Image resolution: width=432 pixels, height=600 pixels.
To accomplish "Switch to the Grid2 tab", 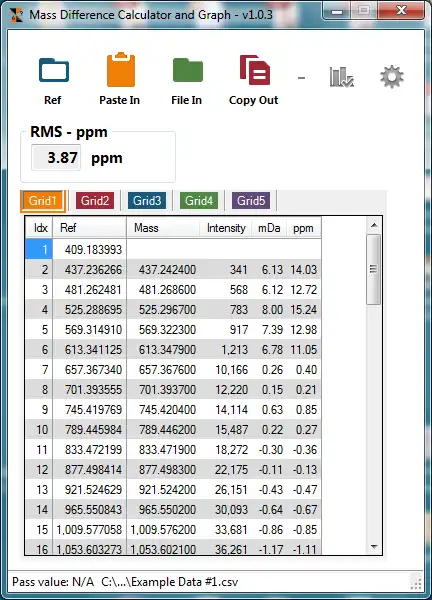I will 95,201.
